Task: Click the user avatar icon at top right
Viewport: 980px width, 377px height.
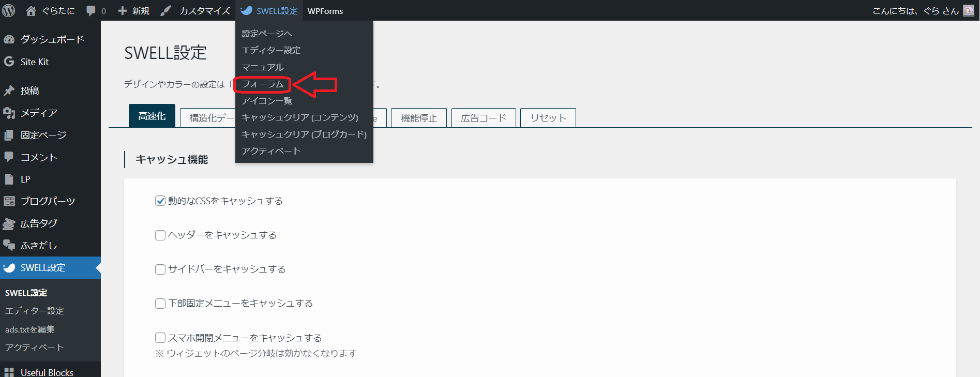Action: pos(968,11)
